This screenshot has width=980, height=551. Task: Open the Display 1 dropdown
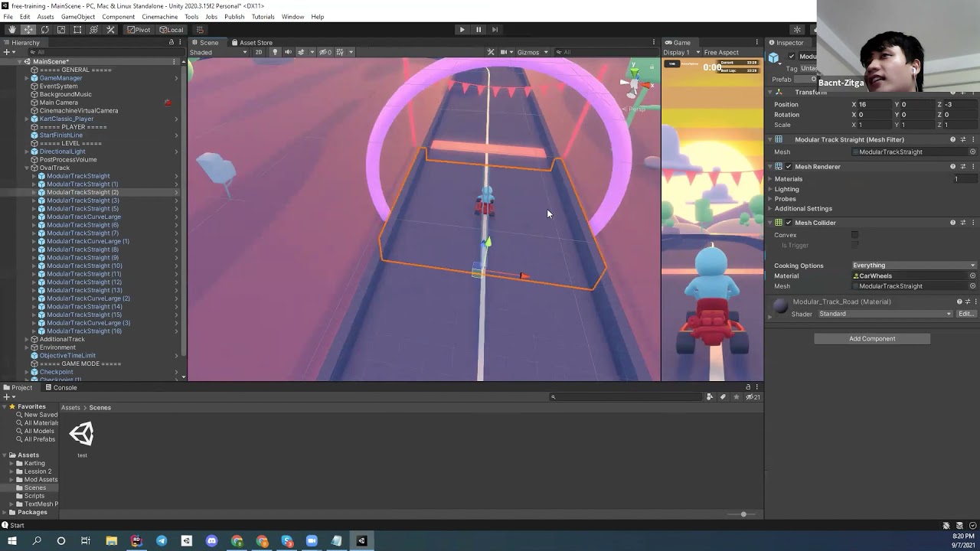[x=681, y=52]
